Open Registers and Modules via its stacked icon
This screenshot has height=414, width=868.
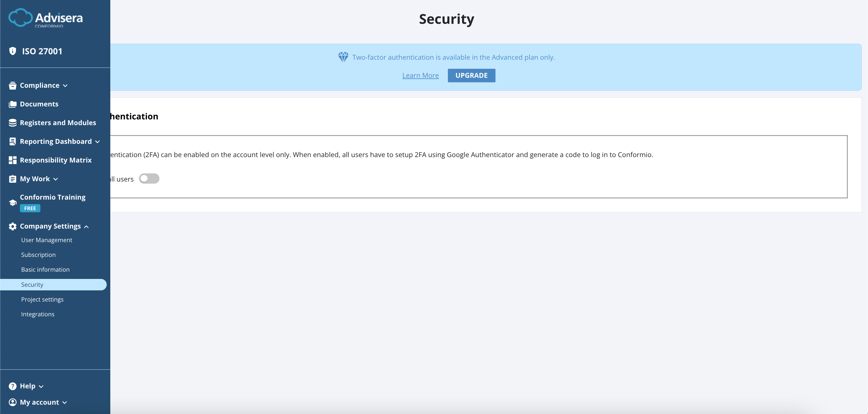pos(12,123)
